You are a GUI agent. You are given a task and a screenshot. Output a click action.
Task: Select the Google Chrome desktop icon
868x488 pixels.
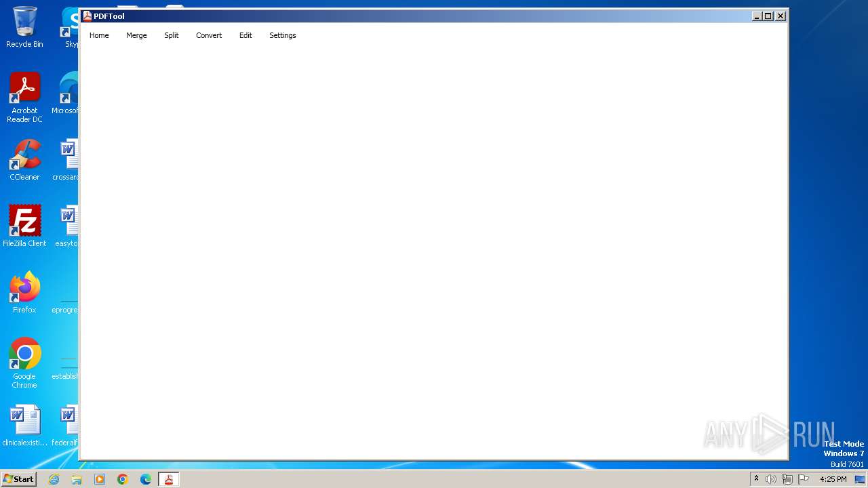pos(24,363)
